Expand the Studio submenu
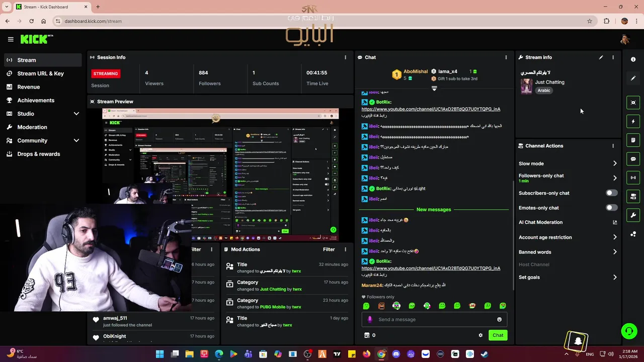 tap(76, 114)
